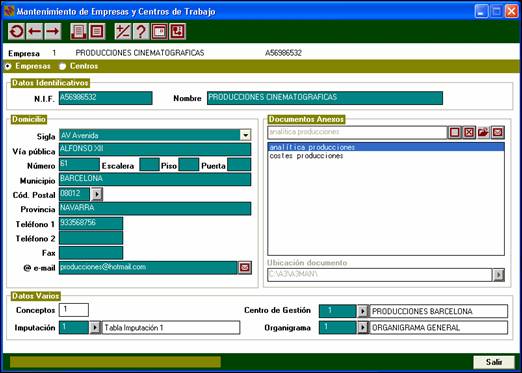Click the empty Fax field
Screen dimensions: 522x373
[91, 253]
